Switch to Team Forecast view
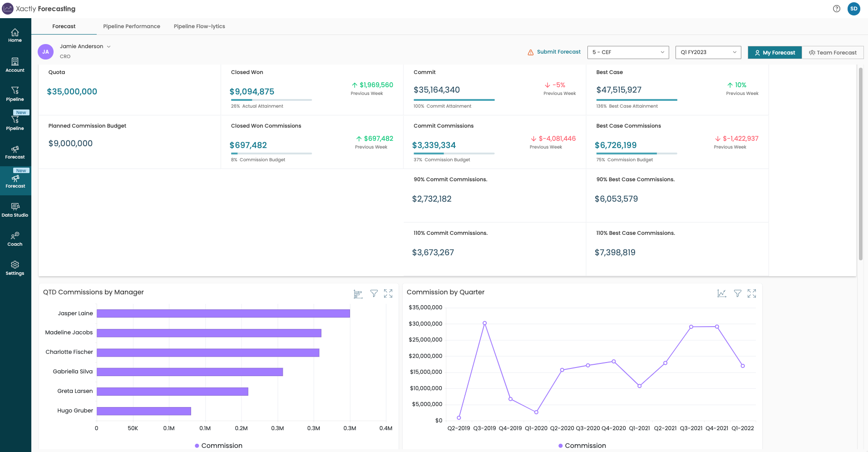868x452 pixels. [x=833, y=52]
